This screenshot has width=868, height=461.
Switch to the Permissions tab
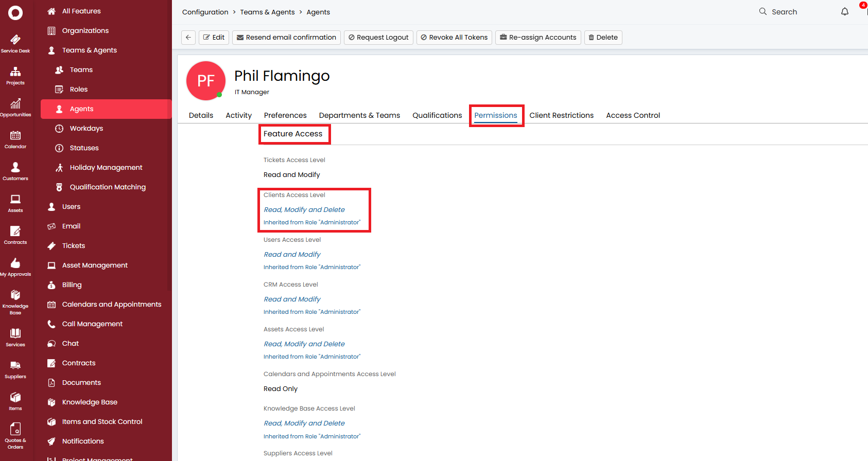point(495,115)
